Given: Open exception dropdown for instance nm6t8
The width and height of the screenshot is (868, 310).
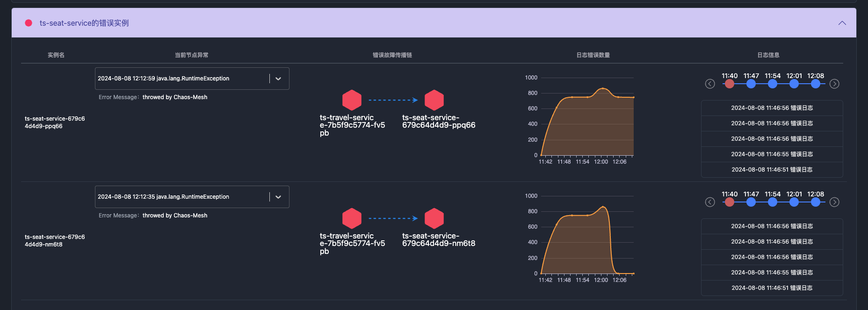Looking at the screenshot, I should coord(278,197).
